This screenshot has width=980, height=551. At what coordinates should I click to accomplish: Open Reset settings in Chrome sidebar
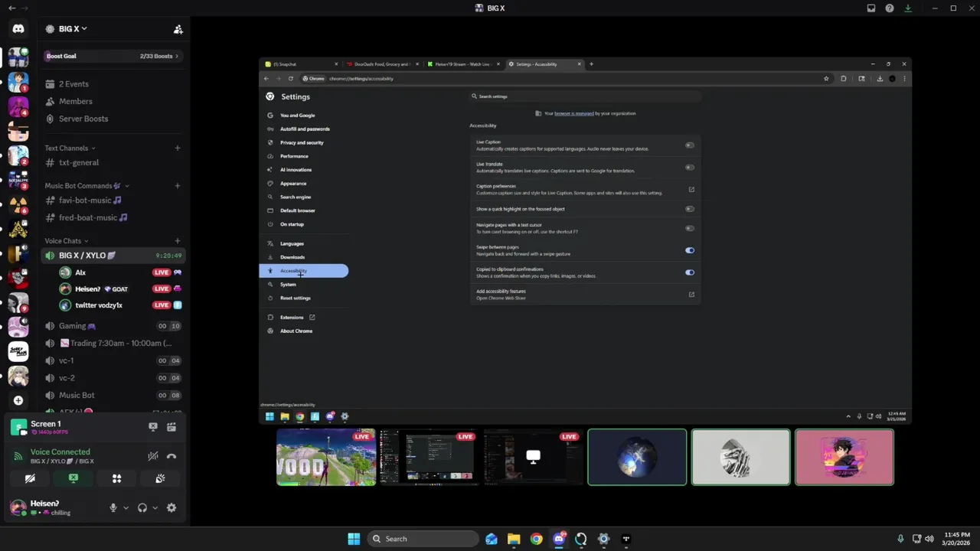click(x=296, y=298)
